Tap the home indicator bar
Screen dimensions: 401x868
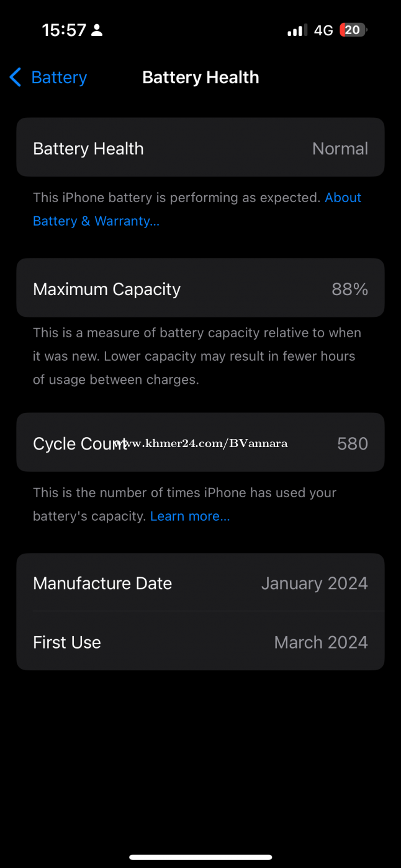pyautogui.click(x=200, y=857)
